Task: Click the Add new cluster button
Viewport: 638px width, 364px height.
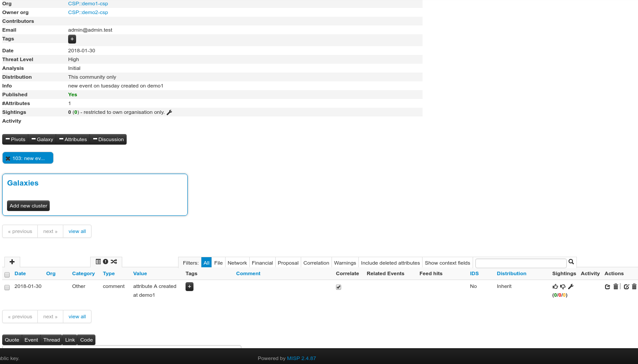Action: [29, 206]
